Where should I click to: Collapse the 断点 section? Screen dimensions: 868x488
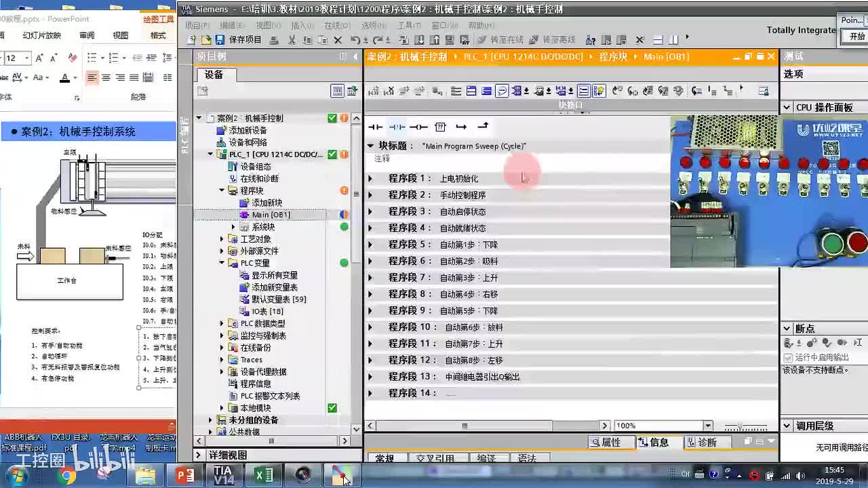pyautogui.click(x=787, y=329)
